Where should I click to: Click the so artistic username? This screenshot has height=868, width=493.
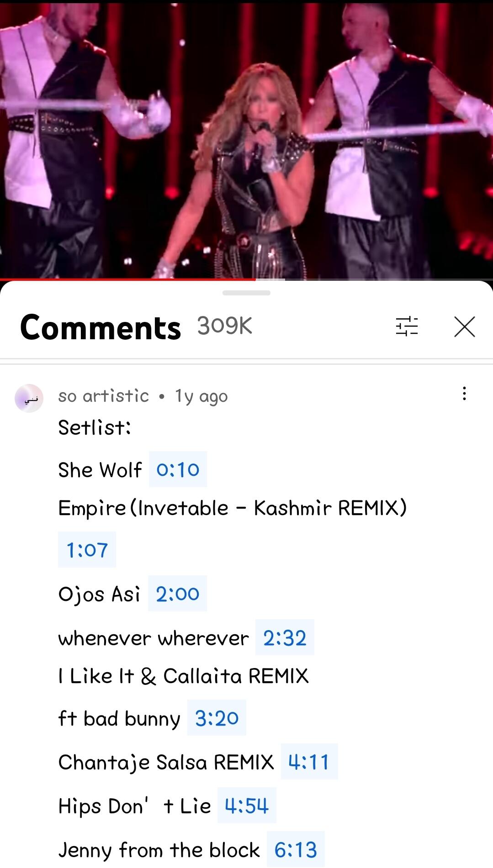click(104, 396)
